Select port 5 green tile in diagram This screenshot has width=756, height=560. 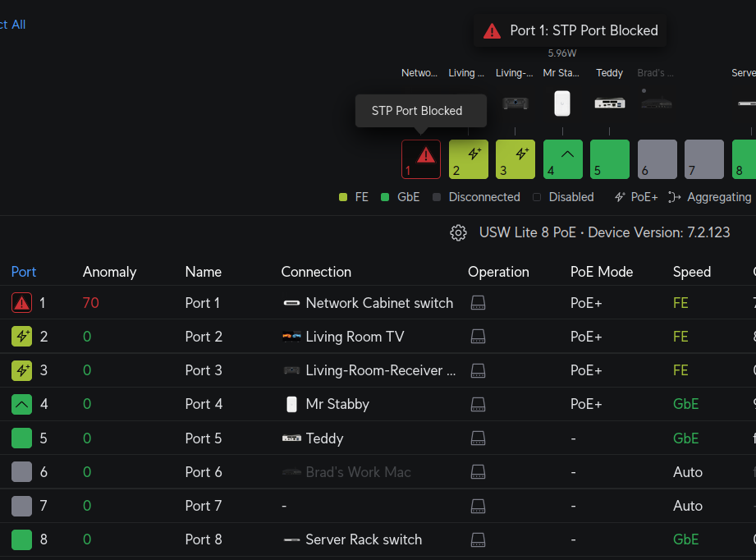[609, 159]
